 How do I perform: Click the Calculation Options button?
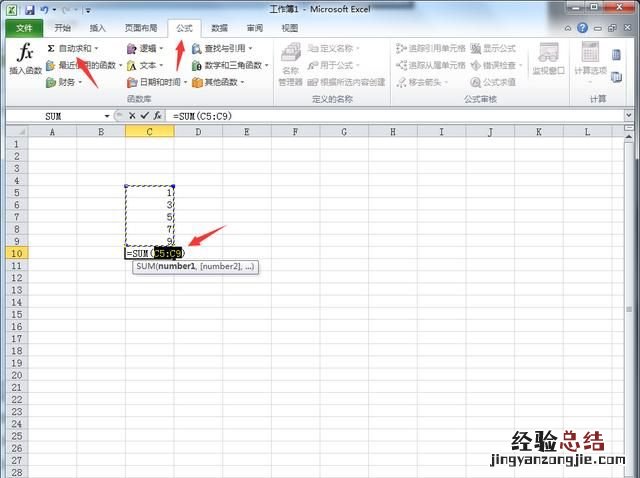pos(593,60)
